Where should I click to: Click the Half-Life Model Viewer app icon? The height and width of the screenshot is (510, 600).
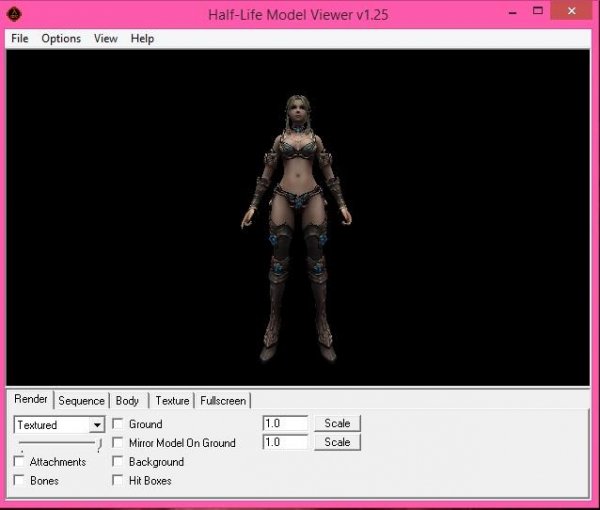click(x=14, y=15)
